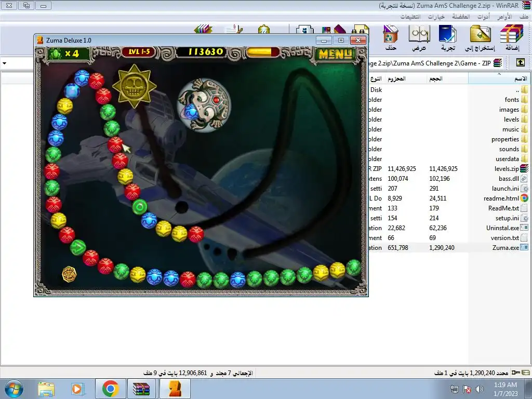Open the الأوامر (Commands) menu

[504, 16]
